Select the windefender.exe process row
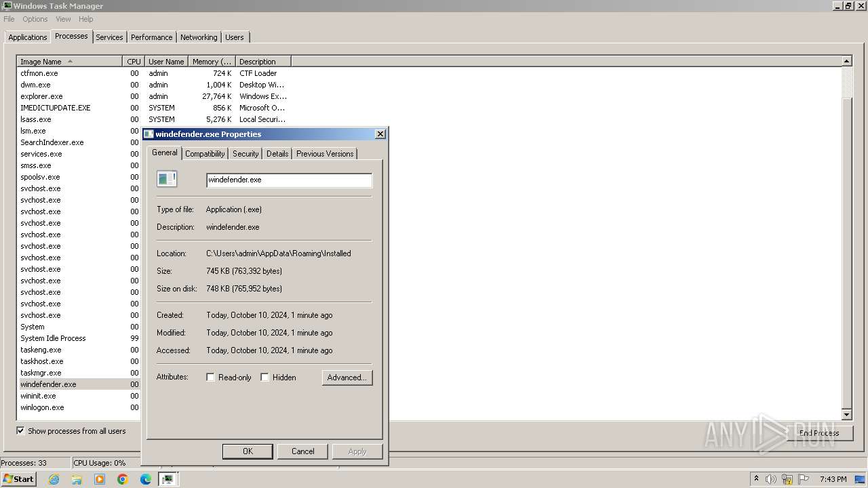The width and height of the screenshot is (868, 488). [x=79, y=384]
